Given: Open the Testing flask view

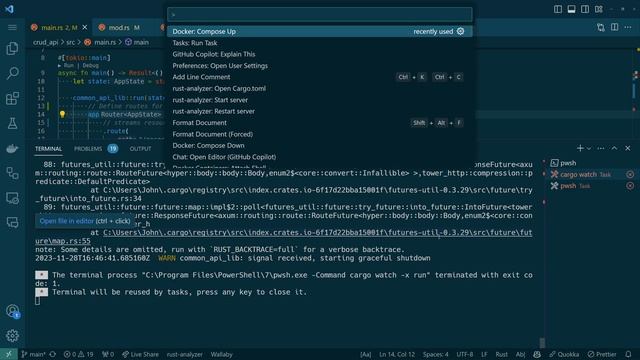Looking at the screenshot, I should [12, 123].
